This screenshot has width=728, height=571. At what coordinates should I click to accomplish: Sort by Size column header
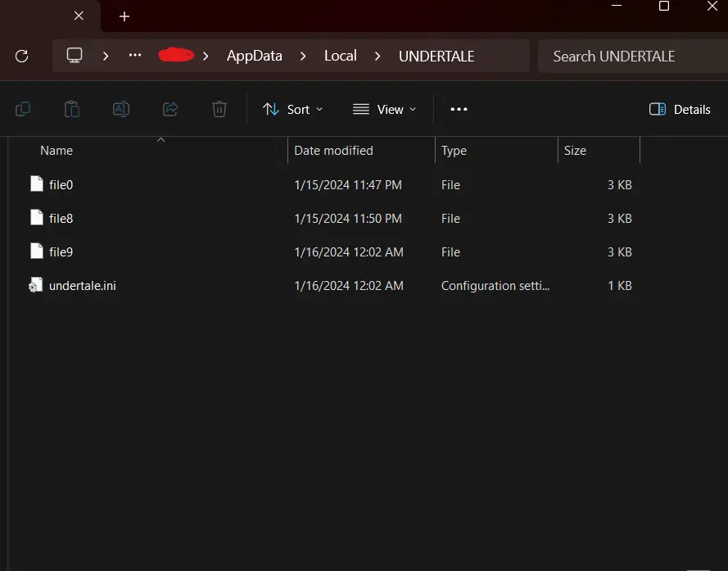(575, 151)
